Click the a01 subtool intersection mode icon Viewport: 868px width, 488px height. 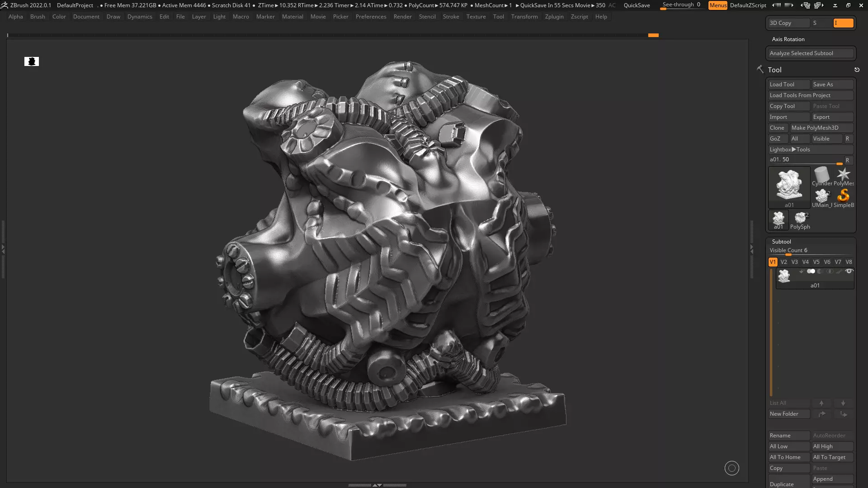[x=830, y=272]
